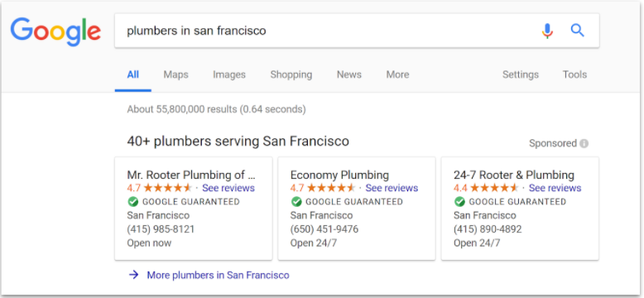Open the More search categories dropdown

coord(397,74)
